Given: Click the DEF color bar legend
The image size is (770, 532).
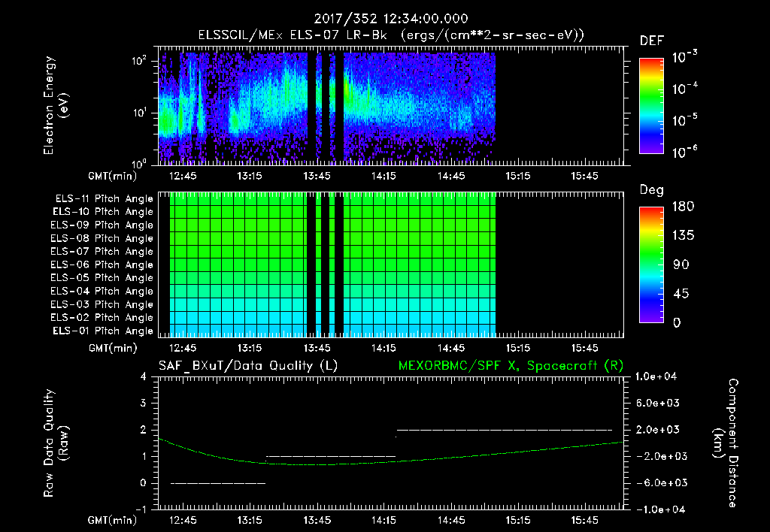Looking at the screenshot, I should (x=651, y=106).
